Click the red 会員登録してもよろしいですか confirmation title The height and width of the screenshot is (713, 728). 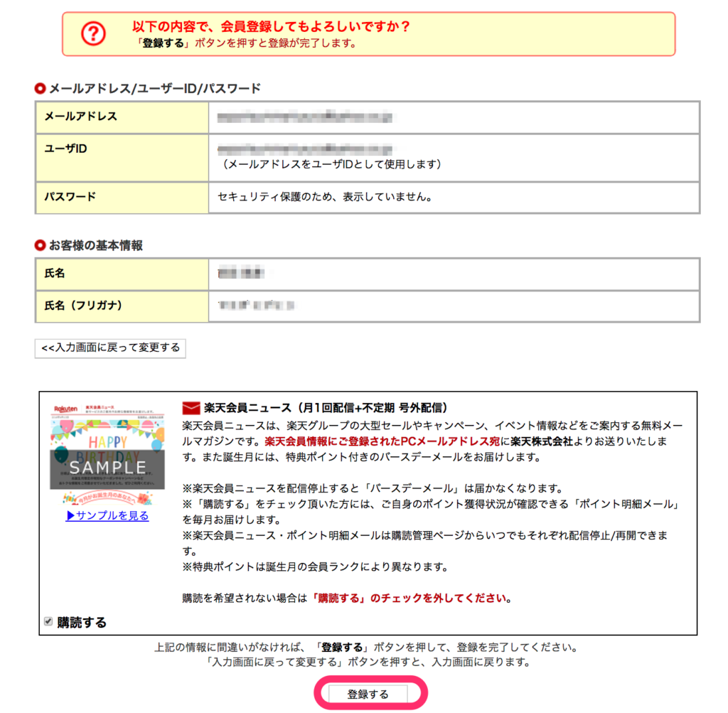pos(271,27)
